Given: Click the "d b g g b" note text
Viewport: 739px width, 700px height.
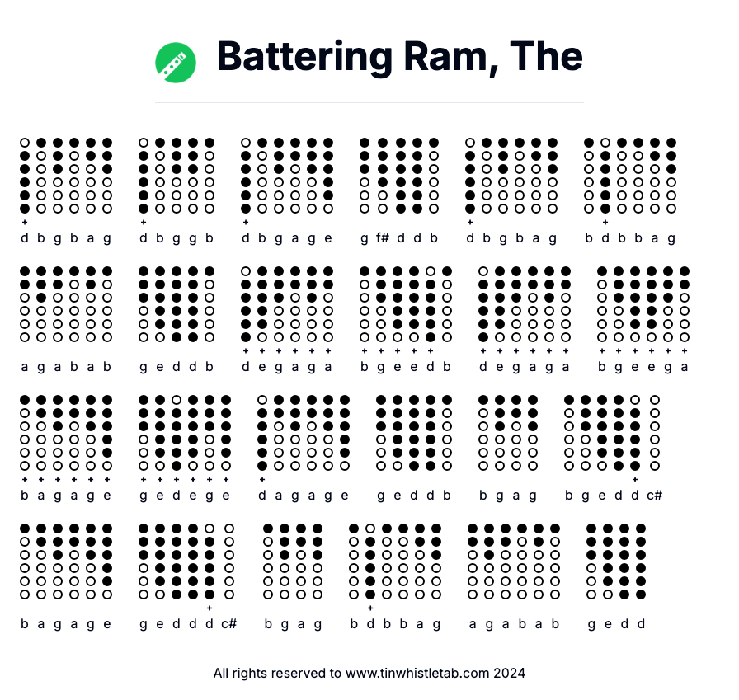Looking at the screenshot, I should click(x=177, y=238).
